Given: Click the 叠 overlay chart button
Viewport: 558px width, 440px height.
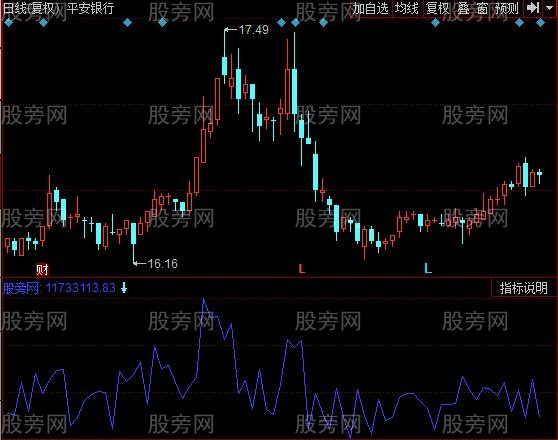Looking at the screenshot, I should (x=463, y=8).
